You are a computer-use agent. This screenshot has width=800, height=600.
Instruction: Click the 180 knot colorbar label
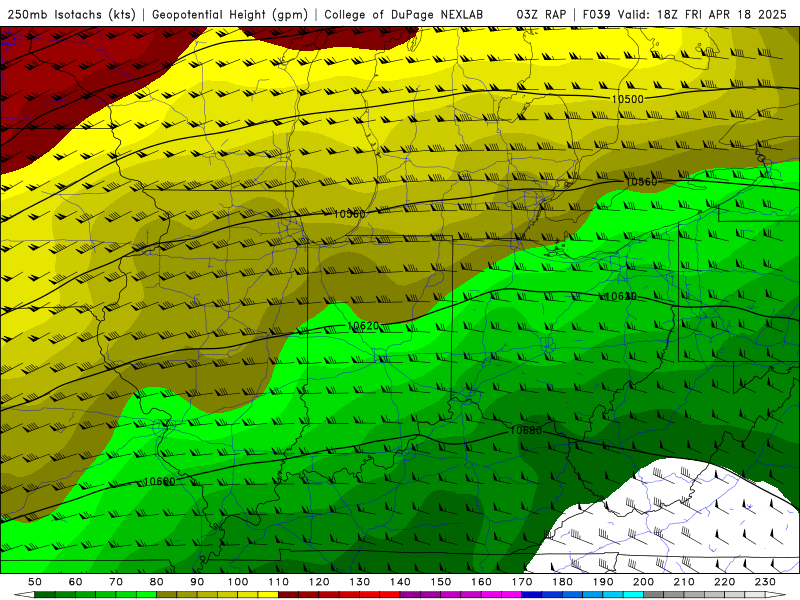(562, 582)
